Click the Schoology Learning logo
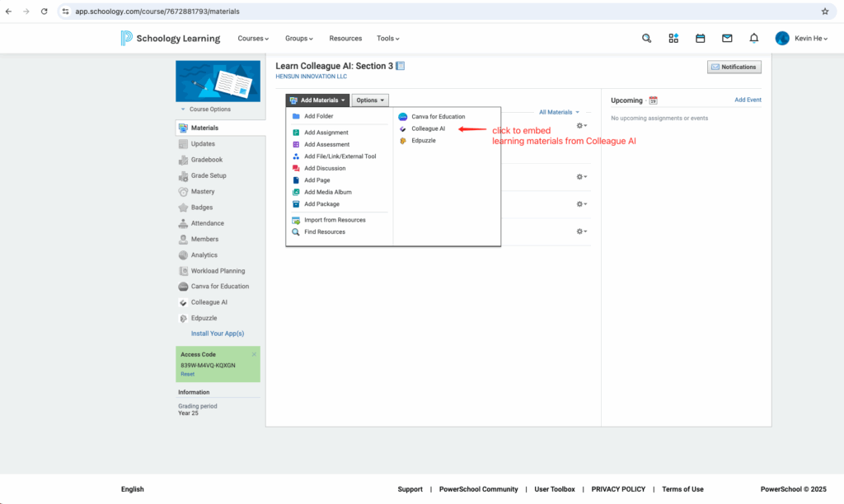Viewport: 844px width, 504px height. pos(171,38)
